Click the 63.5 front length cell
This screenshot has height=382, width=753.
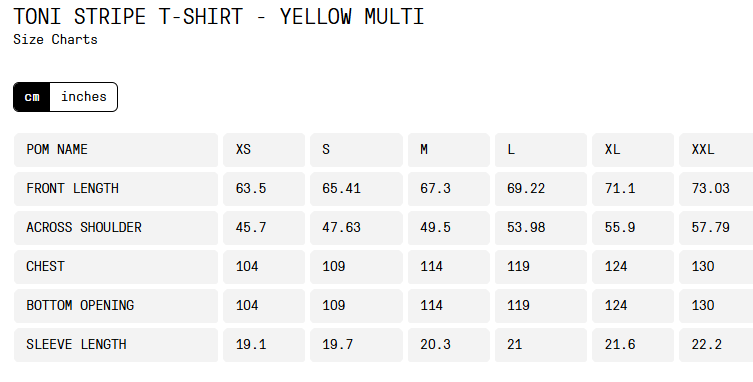pos(264,189)
